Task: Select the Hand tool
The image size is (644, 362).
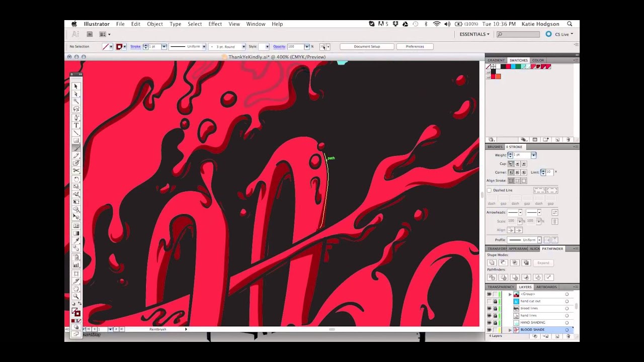Action: 76,289
